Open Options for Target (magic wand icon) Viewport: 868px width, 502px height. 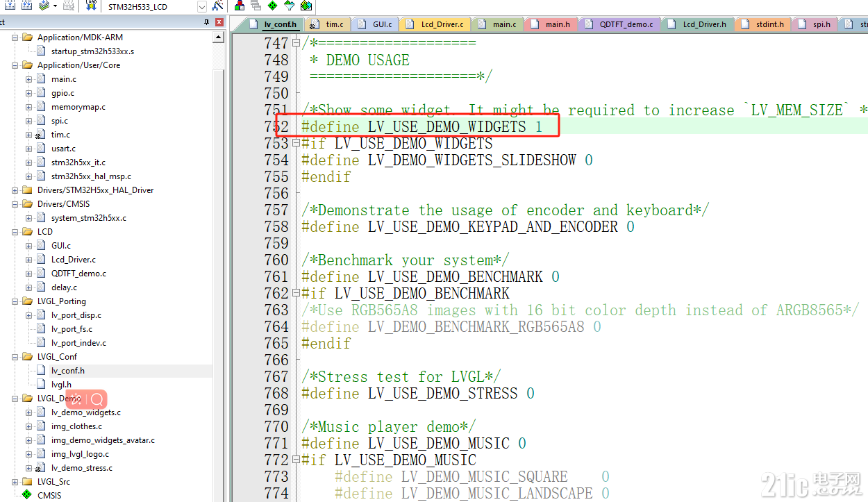pos(216,6)
